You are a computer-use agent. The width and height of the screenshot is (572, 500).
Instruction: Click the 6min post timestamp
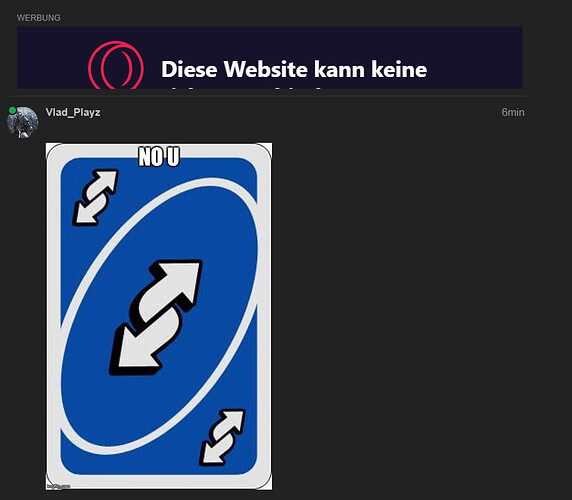[513, 112]
